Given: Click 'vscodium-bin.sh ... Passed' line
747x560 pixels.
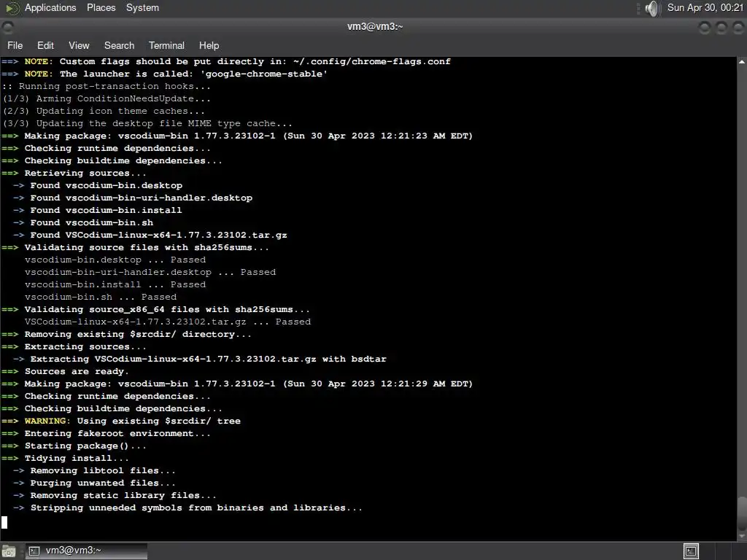Looking at the screenshot, I should click(101, 297).
